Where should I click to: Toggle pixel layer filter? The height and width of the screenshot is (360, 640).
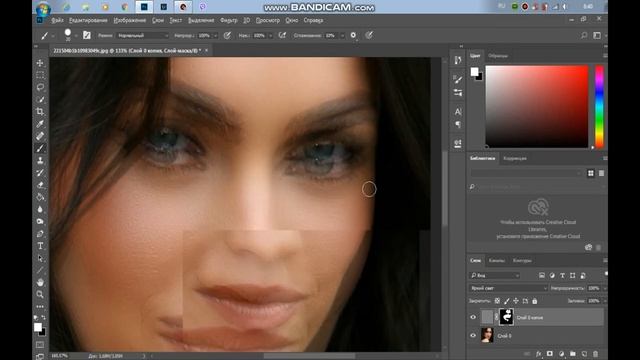click(542, 276)
